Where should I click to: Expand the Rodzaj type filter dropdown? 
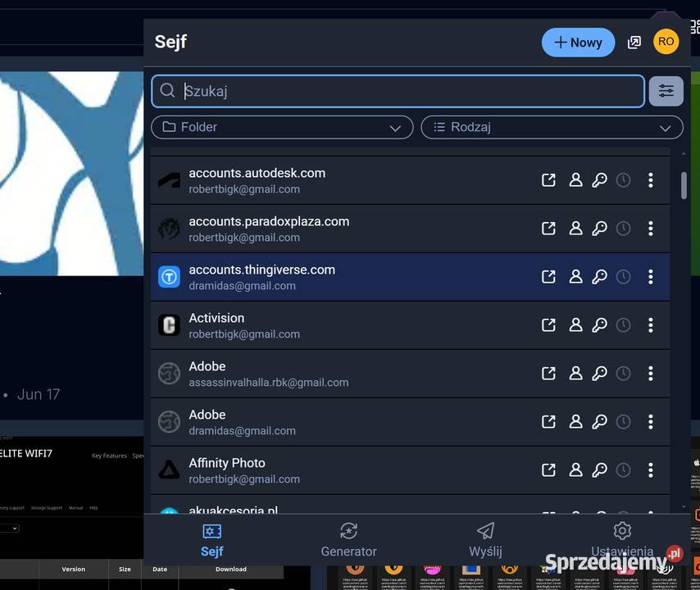click(x=552, y=127)
